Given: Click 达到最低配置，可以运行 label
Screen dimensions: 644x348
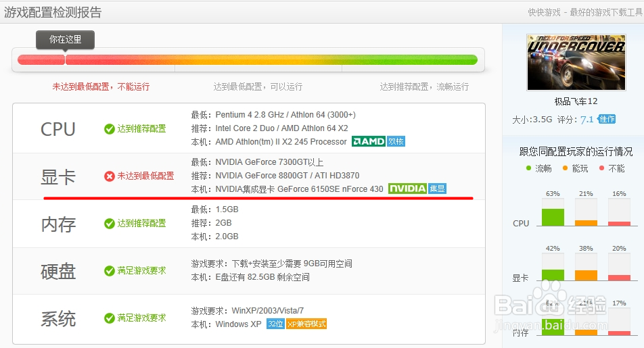Looking at the screenshot, I should (x=258, y=86).
